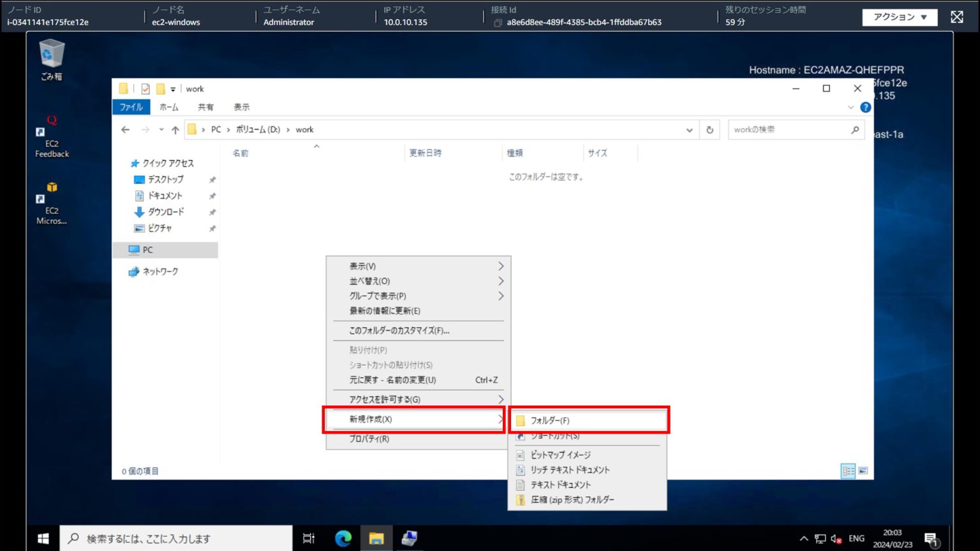
Task: Launch Microsoft Edge from the taskbar
Action: (343, 538)
